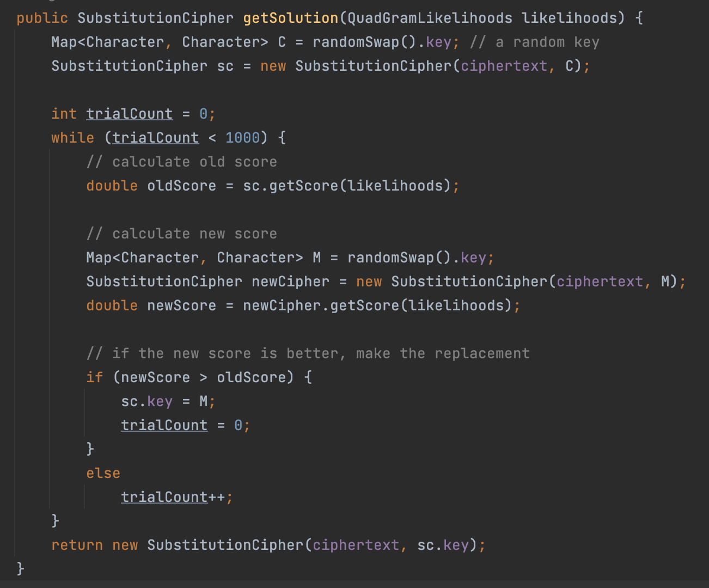Image resolution: width=709 pixels, height=588 pixels.
Task: Click the newCipher variable in its declaration
Action: 290,281
